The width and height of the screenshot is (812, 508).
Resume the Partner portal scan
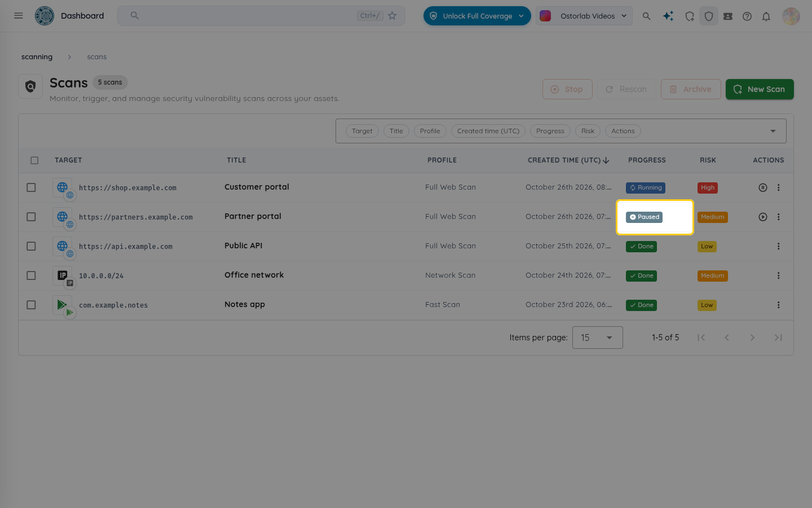(x=763, y=217)
